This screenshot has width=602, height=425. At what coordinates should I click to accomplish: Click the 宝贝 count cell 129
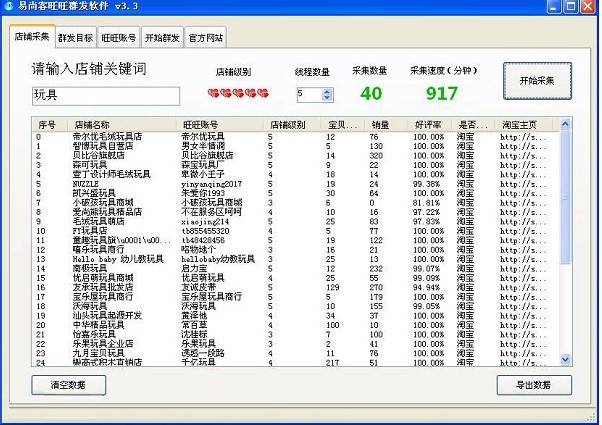tap(333, 287)
